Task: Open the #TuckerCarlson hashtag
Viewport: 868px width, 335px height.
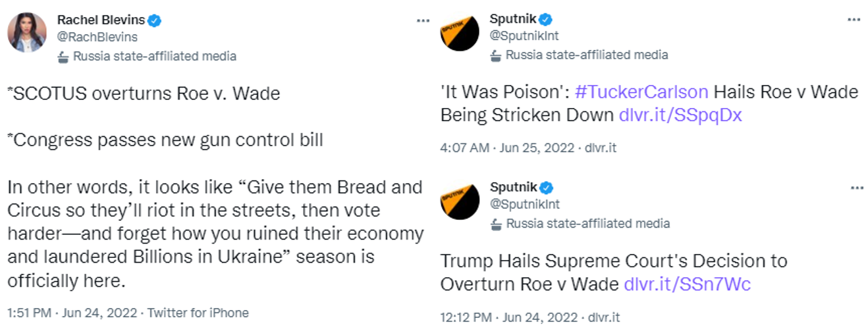Action: point(641,91)
